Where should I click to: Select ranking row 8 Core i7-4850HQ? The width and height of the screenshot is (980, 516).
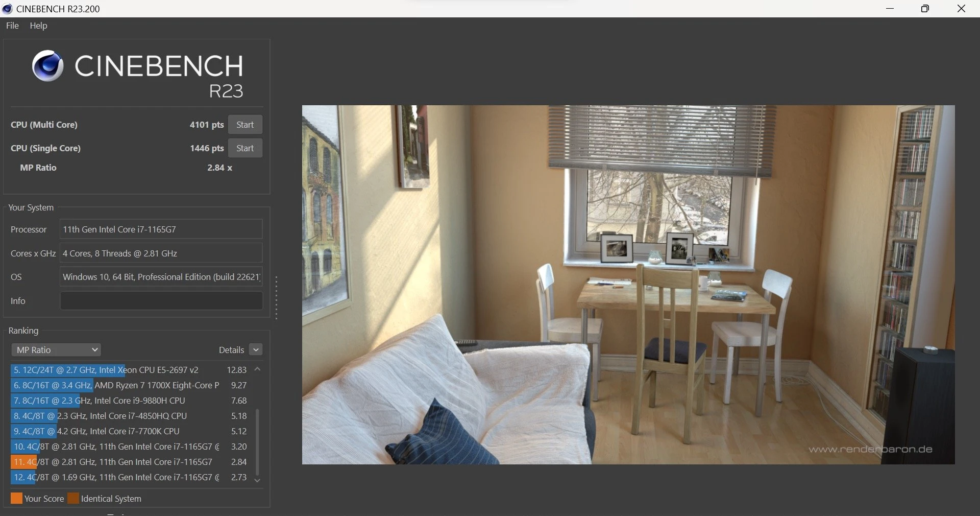pos(130,416)
